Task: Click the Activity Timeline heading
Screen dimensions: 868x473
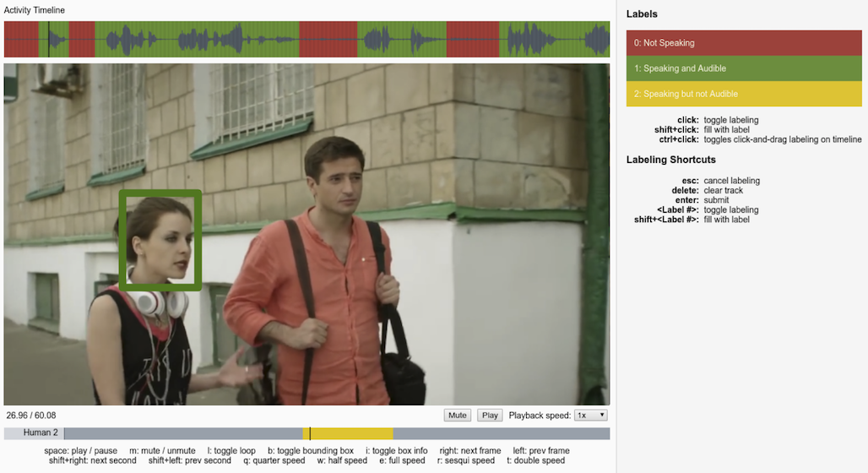Action: tap(35, 10)
